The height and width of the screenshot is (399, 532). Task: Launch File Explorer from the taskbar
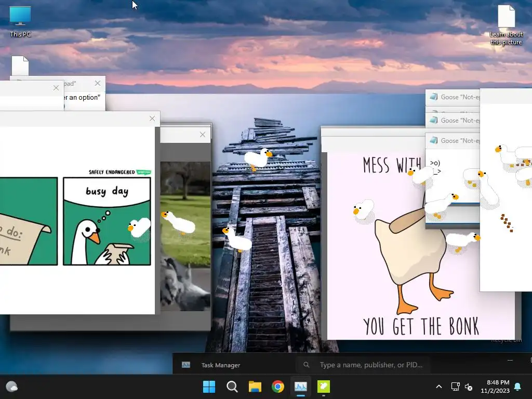pos(255,387)
